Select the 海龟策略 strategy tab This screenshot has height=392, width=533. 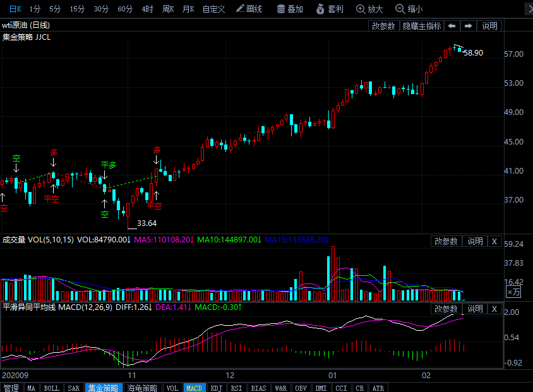(142, 388)
